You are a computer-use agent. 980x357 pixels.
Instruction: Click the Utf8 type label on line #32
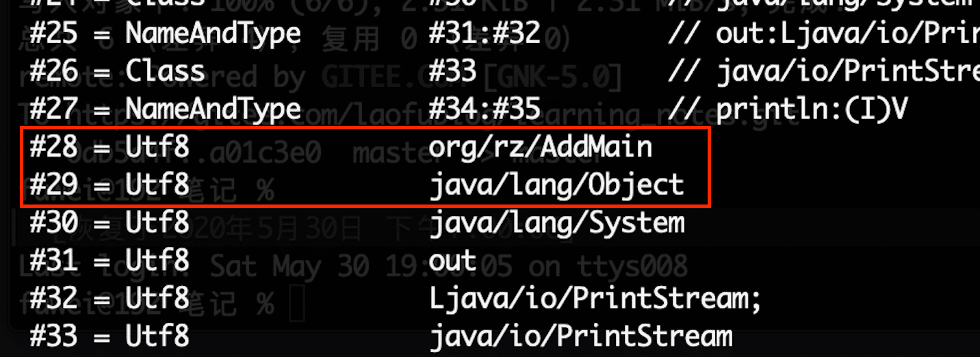coord(157,298)
